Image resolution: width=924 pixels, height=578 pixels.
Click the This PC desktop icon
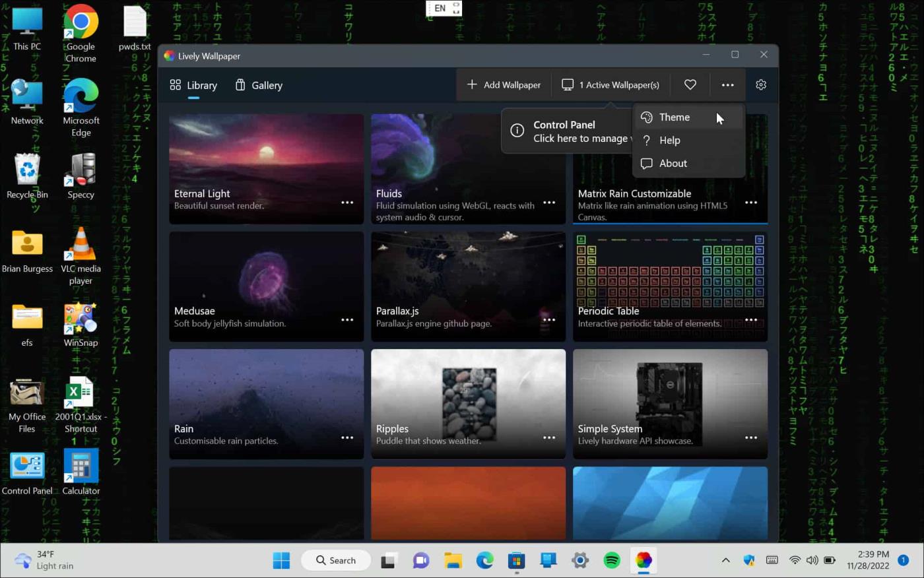point(27,30)
